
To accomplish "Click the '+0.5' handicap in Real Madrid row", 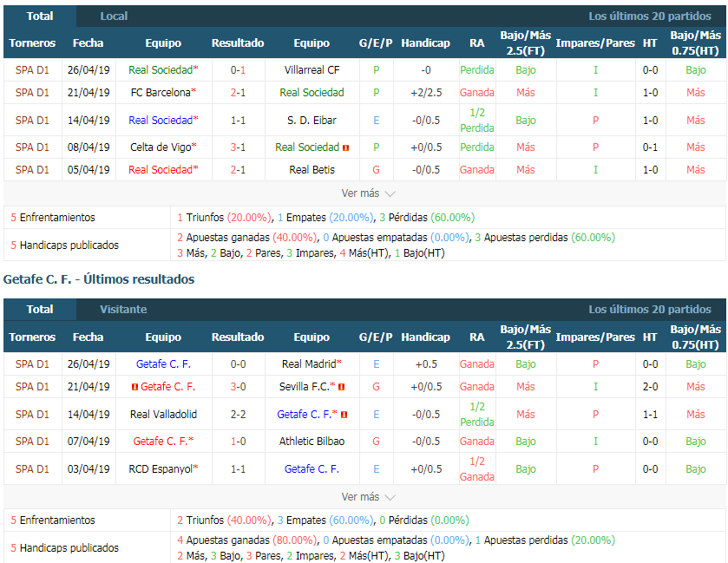I will pos(426,363).
